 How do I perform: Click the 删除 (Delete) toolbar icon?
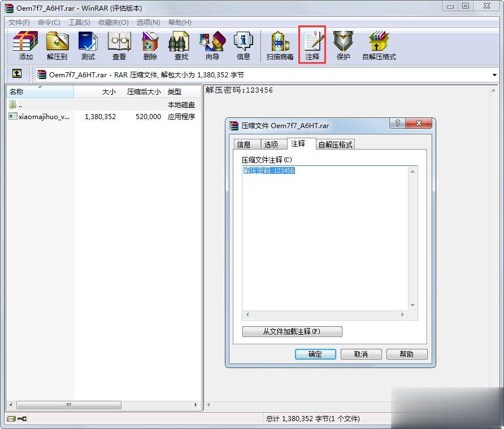150,45
